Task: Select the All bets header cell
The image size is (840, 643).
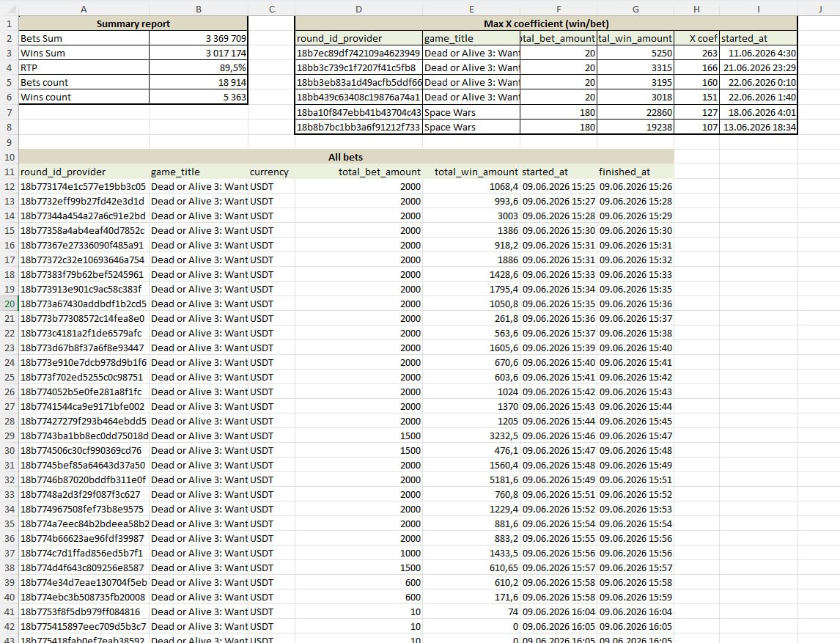Action: [345, 157]
